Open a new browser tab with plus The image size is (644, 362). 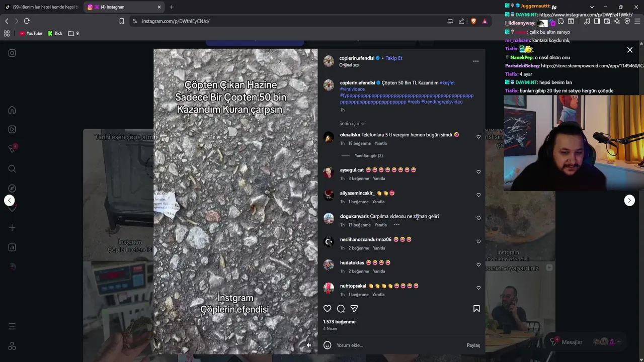click(172, 7)
